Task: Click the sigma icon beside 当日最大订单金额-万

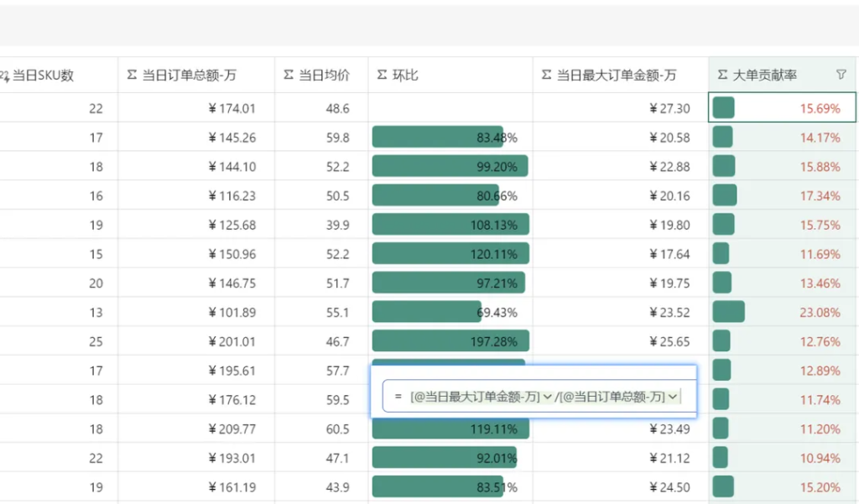Action: tap(546, 75)
